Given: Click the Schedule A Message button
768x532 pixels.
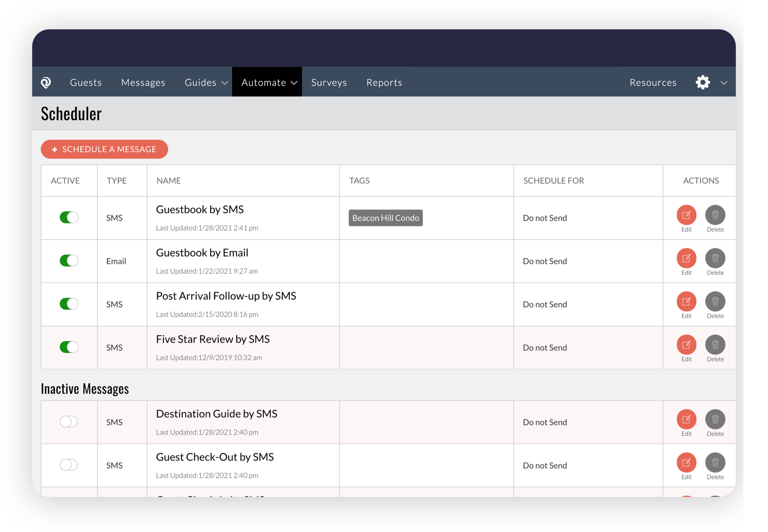Looking at the screenshot, I should tap(105, 149).
